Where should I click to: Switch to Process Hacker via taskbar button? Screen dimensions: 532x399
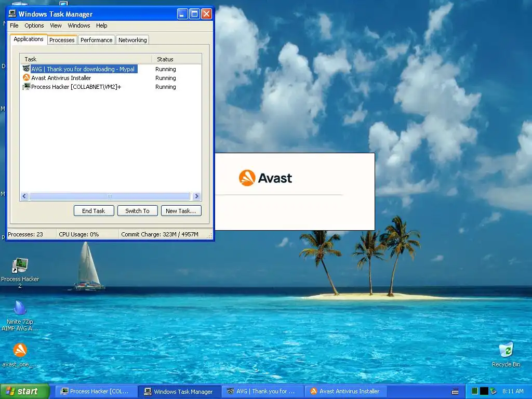point(96,391)
